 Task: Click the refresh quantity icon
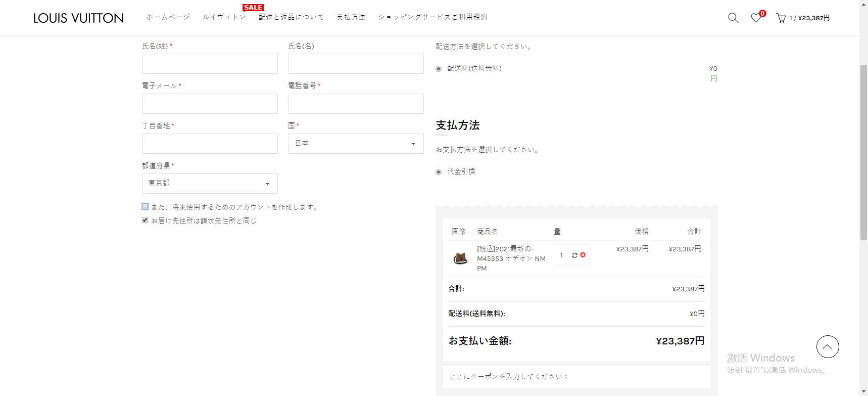(574, 255)
